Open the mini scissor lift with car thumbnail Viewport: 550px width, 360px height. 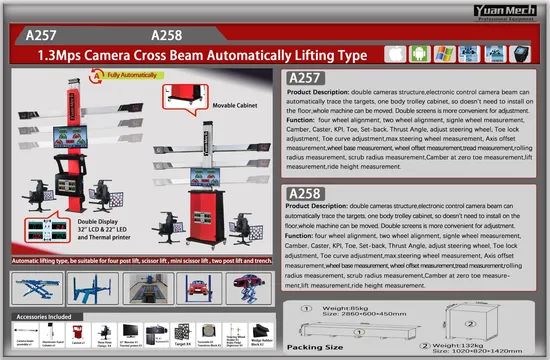[x=249, y=288]
